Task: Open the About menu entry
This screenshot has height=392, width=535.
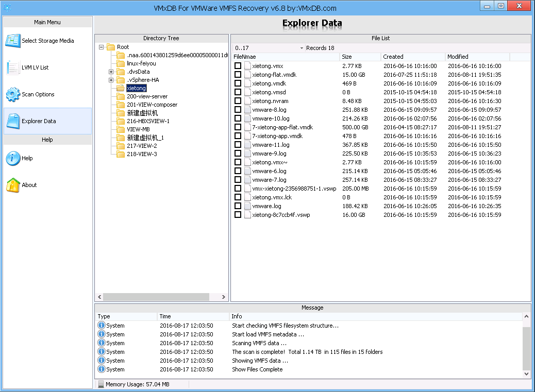Action: 29,185
